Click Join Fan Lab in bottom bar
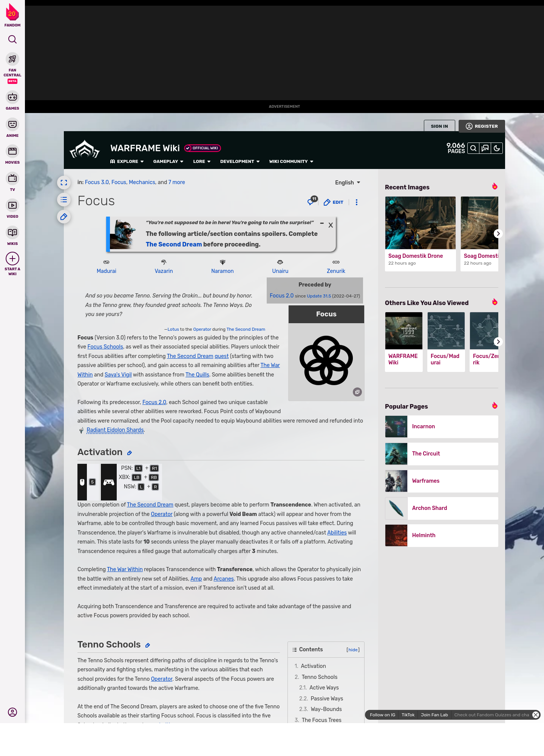 [434, 715]
